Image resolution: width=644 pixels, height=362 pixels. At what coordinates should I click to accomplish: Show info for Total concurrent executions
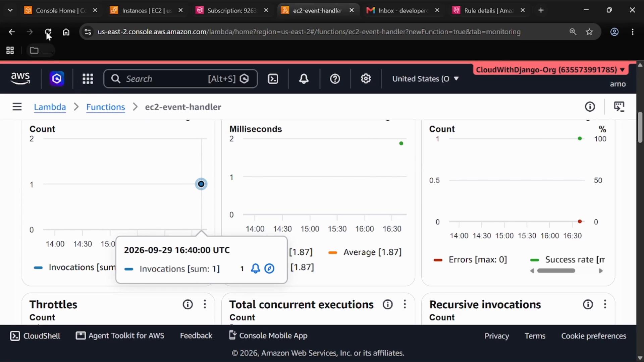point(388,304)
